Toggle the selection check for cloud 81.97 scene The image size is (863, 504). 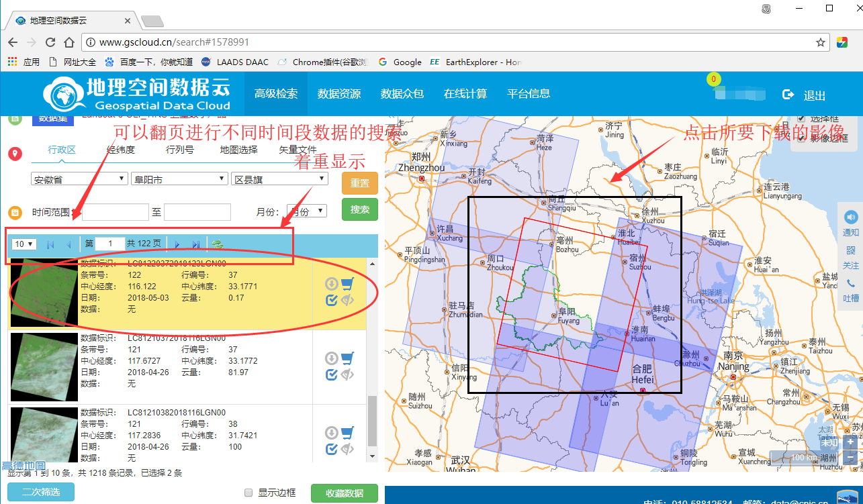click(331, 374)
